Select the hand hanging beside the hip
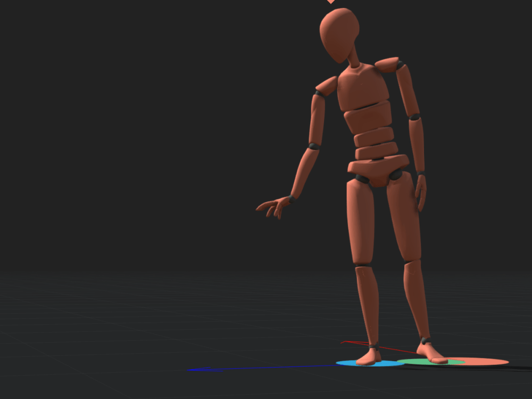 (x=421, y=192)
